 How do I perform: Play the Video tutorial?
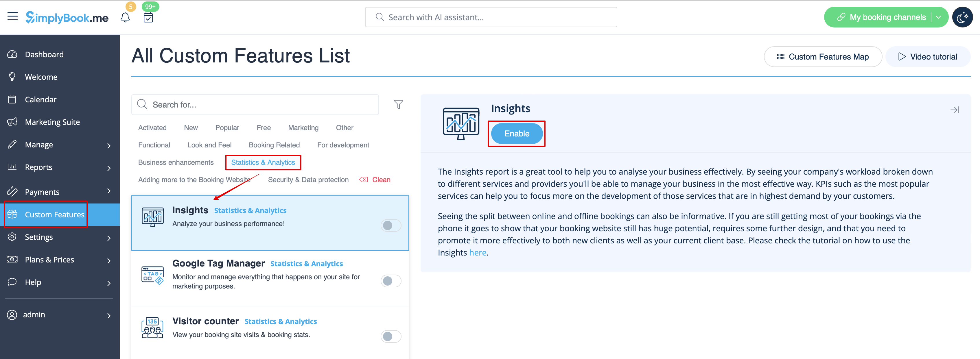point(928,57)
